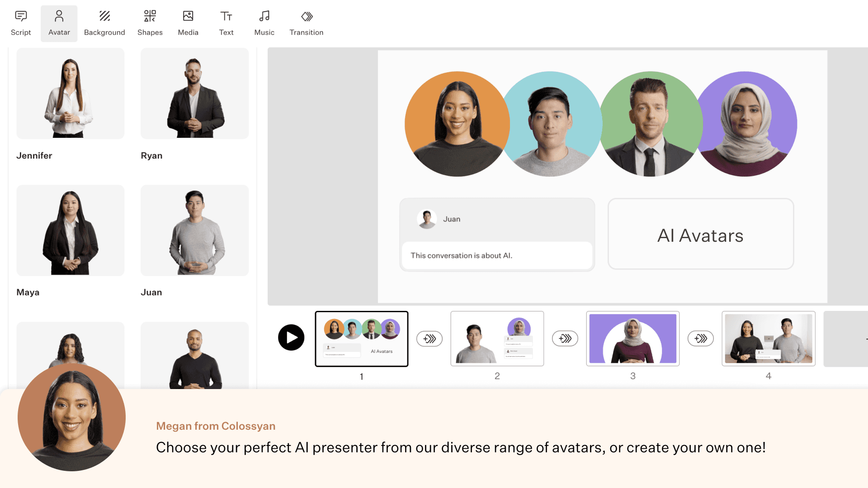
Task: Edit the transition between slides 2 and 3
Action: (x=565, y=338)
